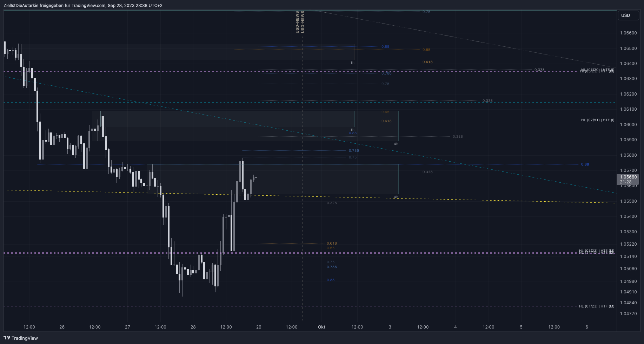Click the 1.06000 price axis label
The image size is (644, 344).
pyautogui.click(x=628, y=125)
